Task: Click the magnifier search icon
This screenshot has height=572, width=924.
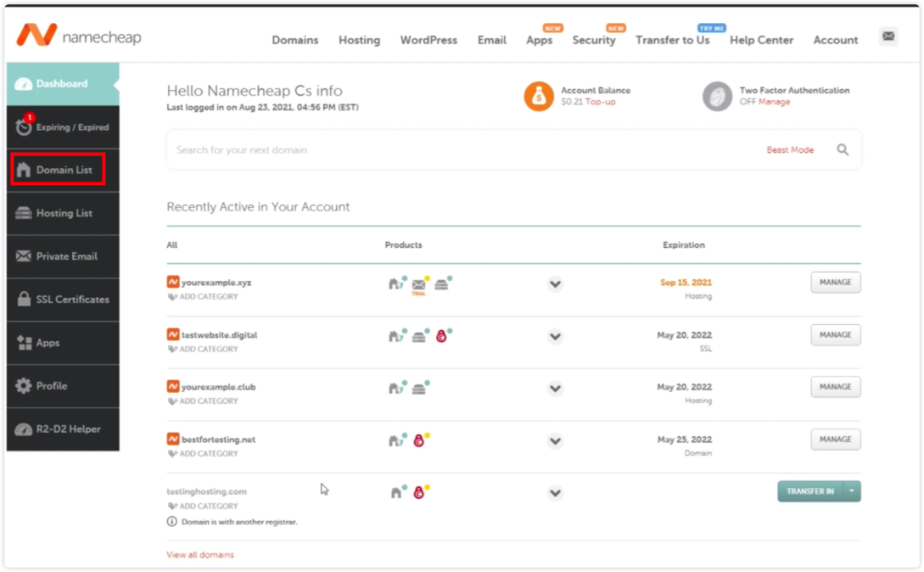Action: [843, 149]
